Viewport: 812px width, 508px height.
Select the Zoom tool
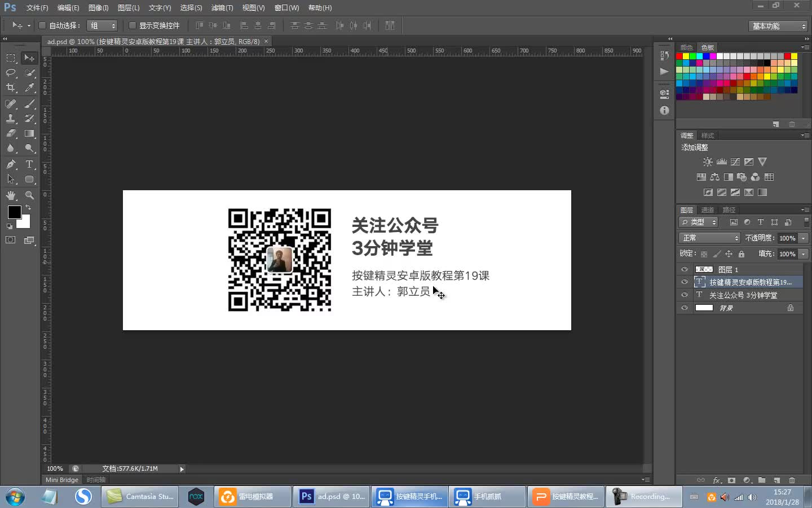point(29,195)
